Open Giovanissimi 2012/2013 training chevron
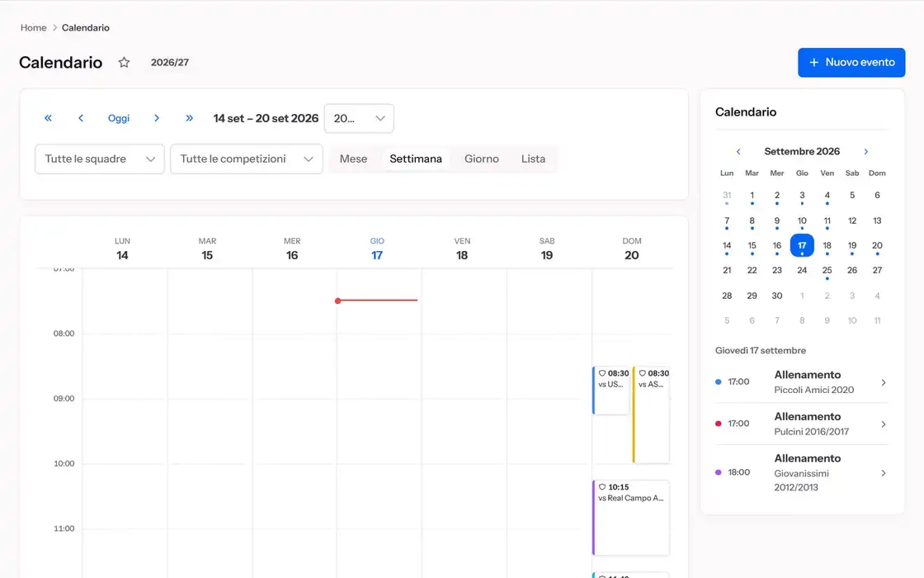This screenshot has height=578, width=924. (884, 473)
